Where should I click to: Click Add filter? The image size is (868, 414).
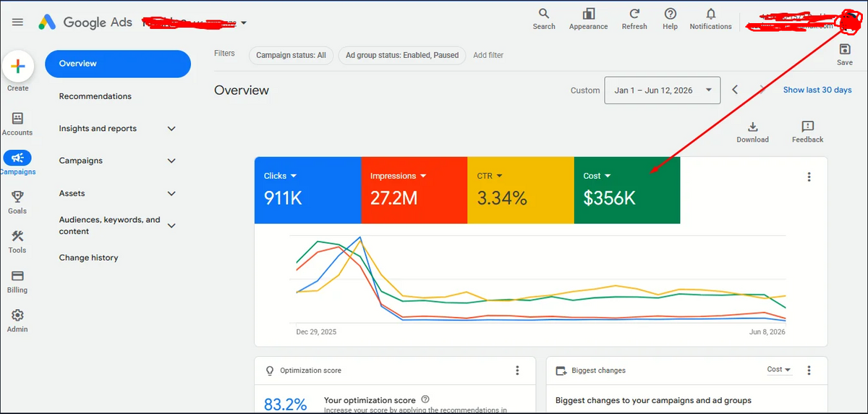488,55
